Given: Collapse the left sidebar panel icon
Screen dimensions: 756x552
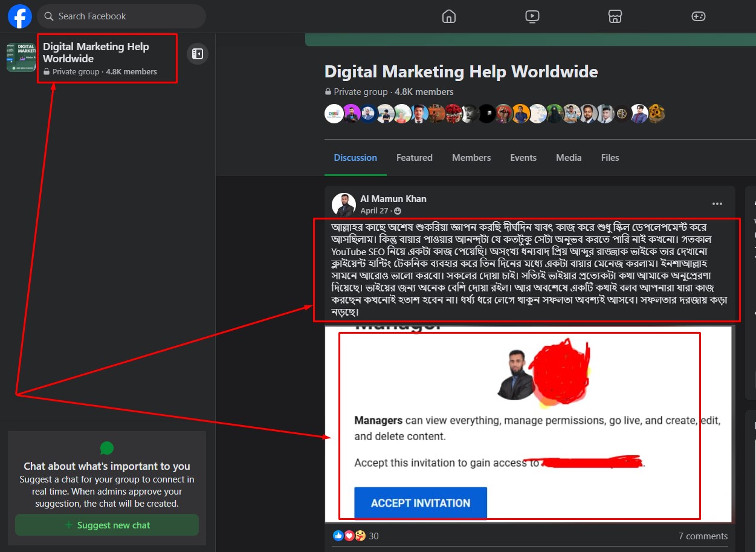Looking at the screenshot, I should coord(198,54).
